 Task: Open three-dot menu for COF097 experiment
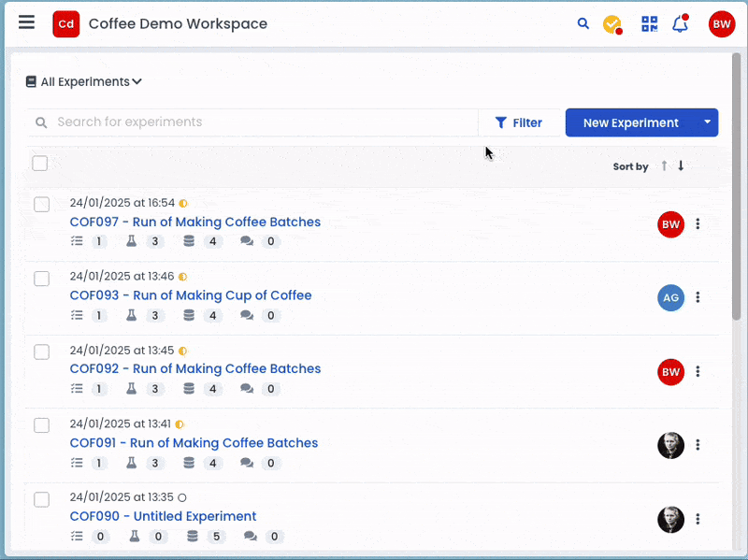tap(698, 224)
